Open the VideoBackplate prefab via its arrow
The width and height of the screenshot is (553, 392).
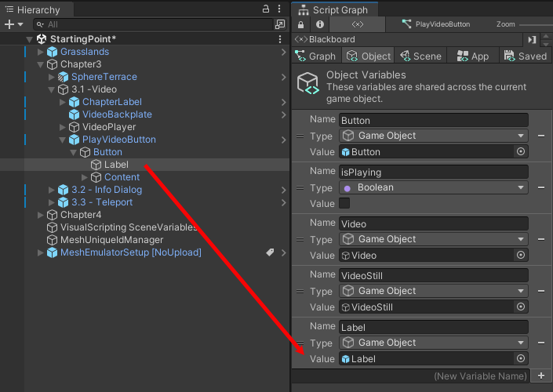pos(283,115)
